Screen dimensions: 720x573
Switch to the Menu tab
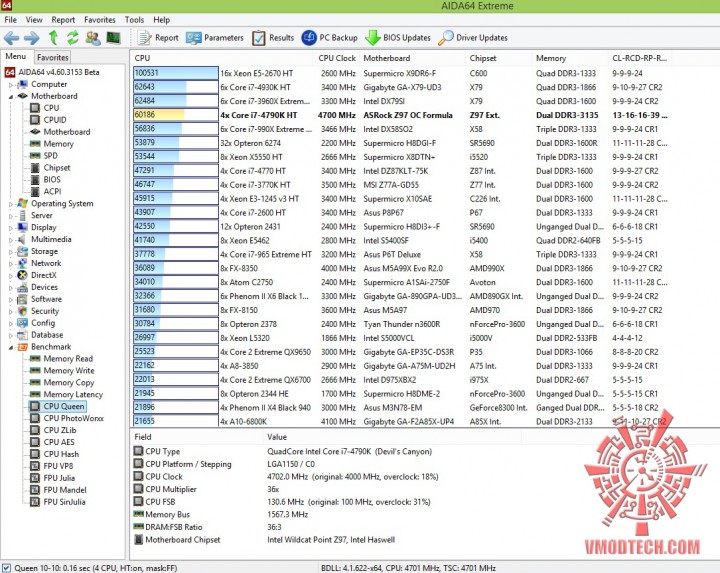pos(16,56)
